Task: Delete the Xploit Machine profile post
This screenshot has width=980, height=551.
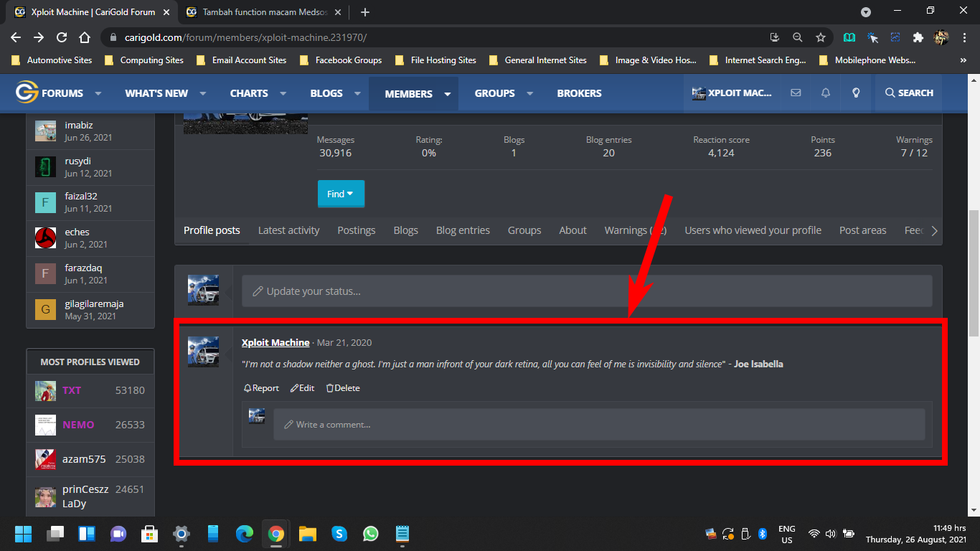Action: [343, 388]
